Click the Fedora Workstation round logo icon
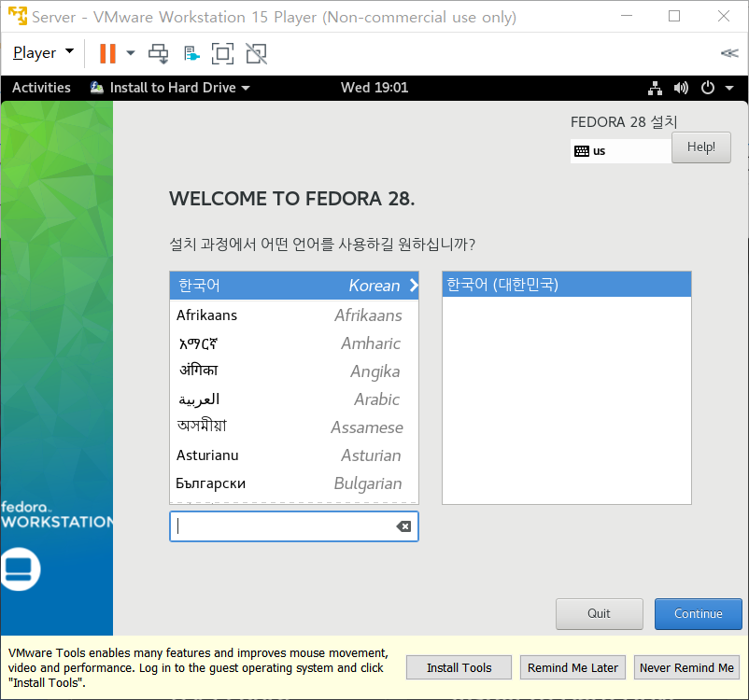This screenshot has width=749, height=700. coord(20,568)
